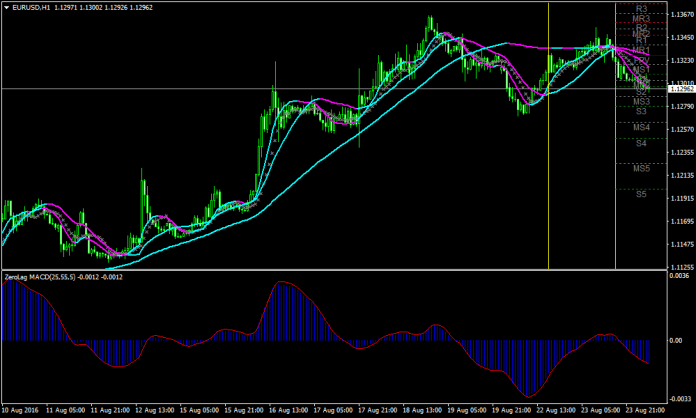Click the 10 Aug 2016 date label

[x=20, y=410]
